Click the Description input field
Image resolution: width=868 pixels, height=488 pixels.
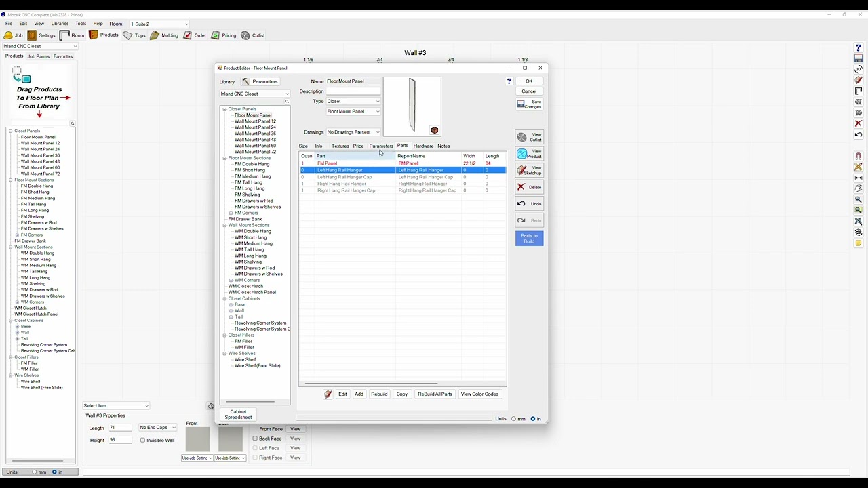pos(353,91)
